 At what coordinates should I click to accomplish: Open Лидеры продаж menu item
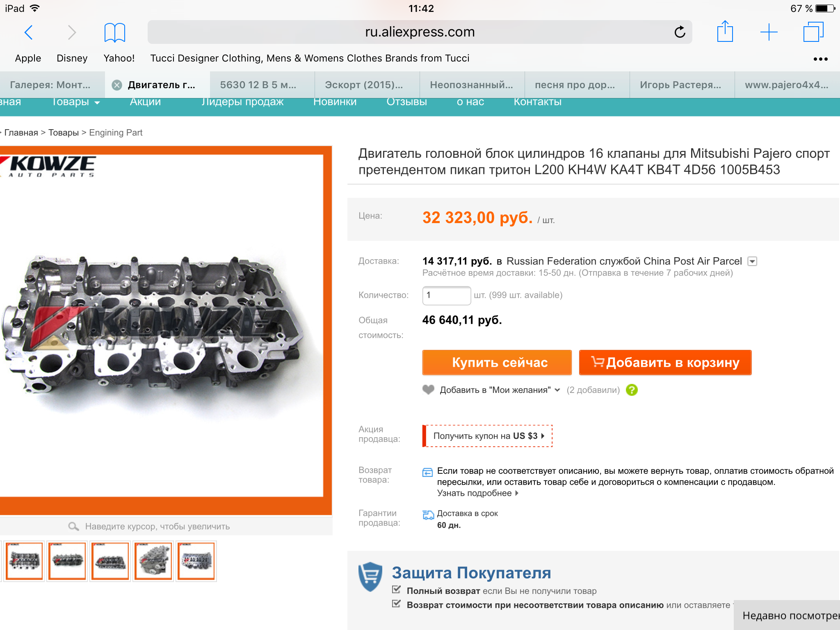point(242,102)
